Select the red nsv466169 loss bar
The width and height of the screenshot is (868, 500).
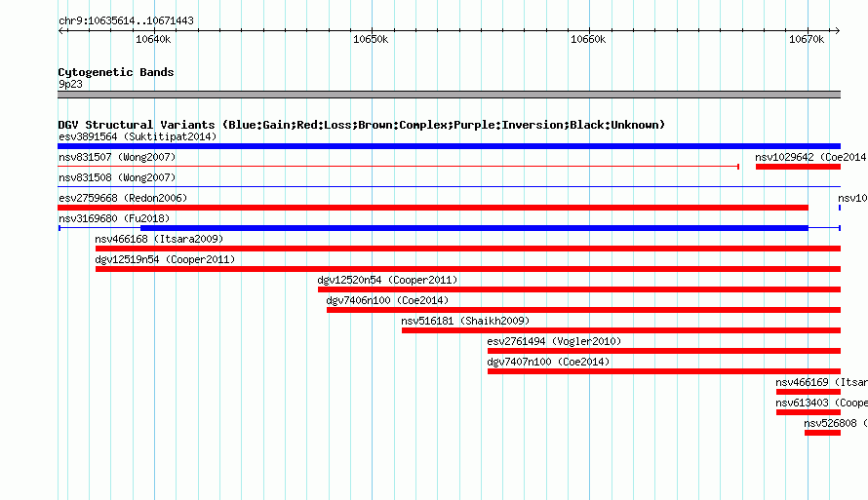pyautogui.click(x=809, y=392)
